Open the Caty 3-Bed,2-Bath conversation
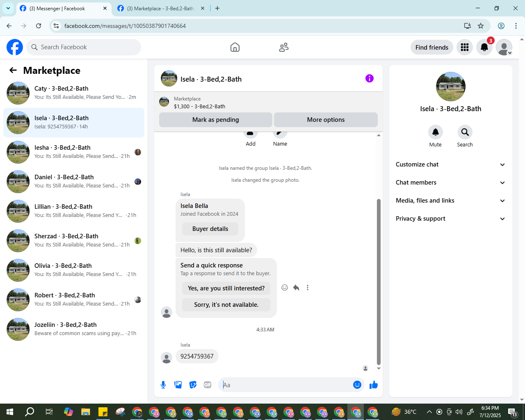 coord(74,93)
